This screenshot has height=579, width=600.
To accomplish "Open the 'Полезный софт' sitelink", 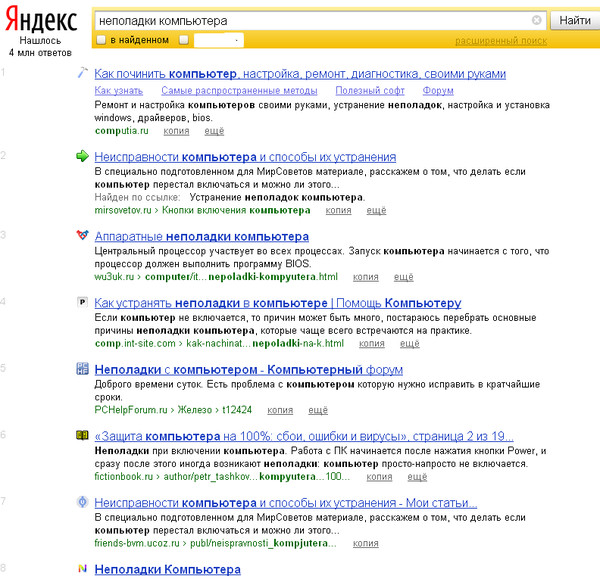I will 370,91.
